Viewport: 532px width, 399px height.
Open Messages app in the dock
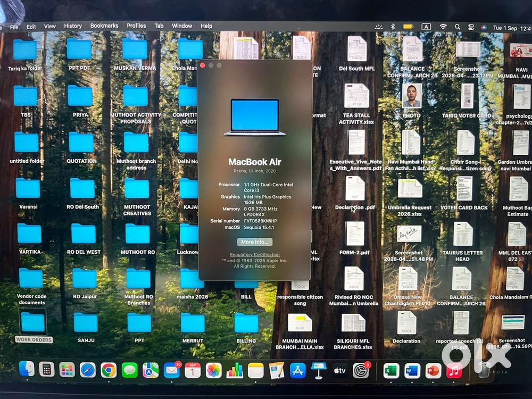[129, 370]
